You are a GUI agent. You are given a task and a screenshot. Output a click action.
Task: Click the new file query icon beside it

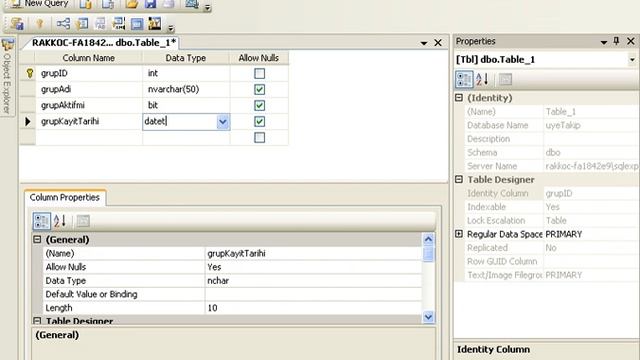pos(107,4)
